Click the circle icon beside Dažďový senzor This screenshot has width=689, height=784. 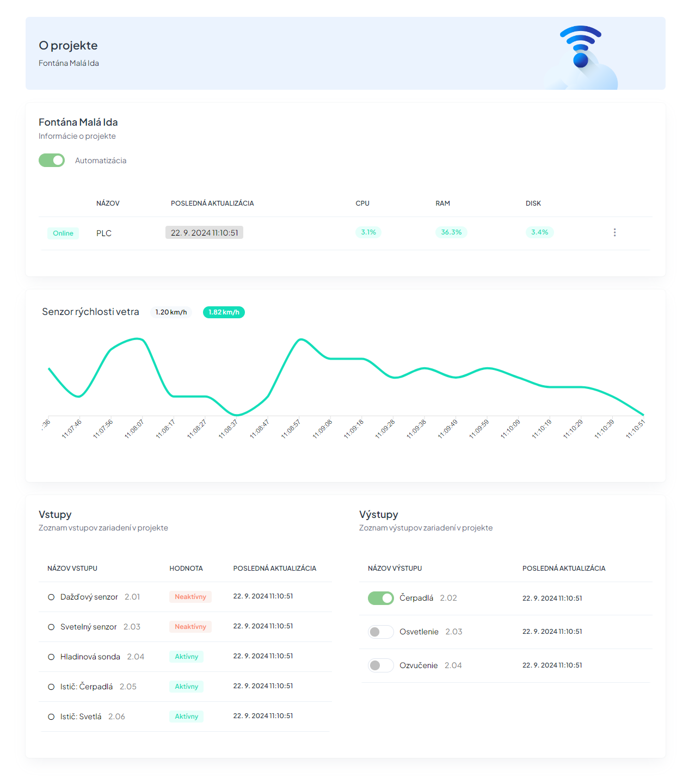[x=51, y=597]
